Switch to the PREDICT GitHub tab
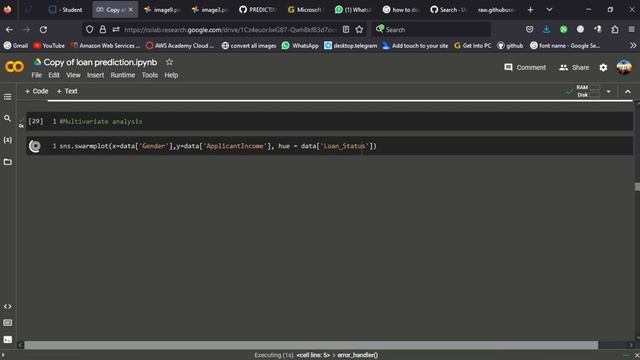This screenshot has height=360, width=640. [x=258, y=10]
